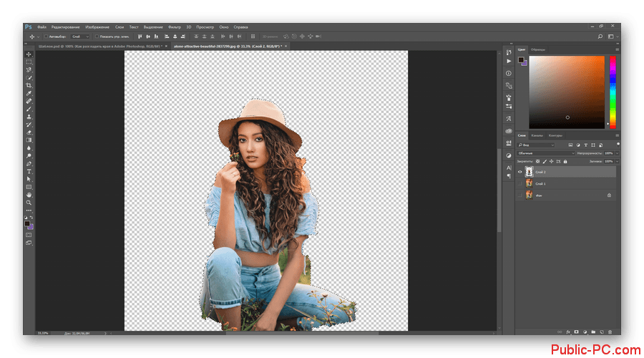Hide the Слой 2 layer with eye icon
644x358 pixels.
(x=520, y=173)
